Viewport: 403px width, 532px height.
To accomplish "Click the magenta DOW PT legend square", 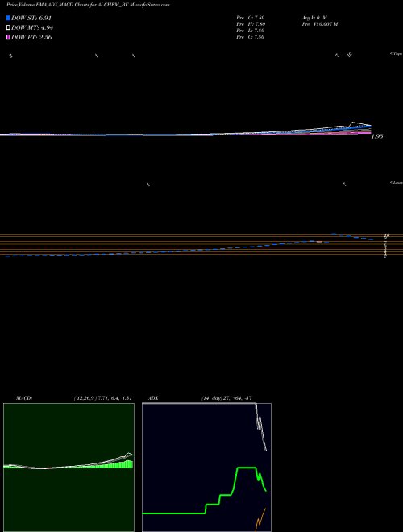I will tap(8, 37).
